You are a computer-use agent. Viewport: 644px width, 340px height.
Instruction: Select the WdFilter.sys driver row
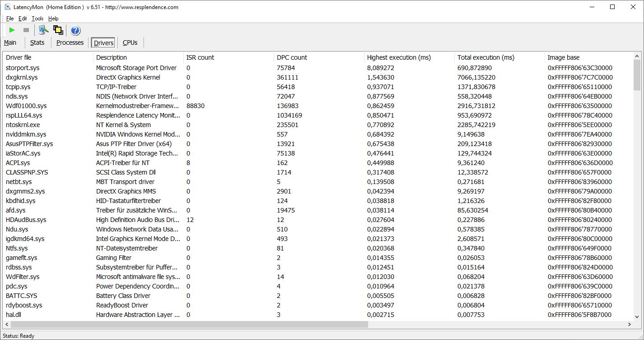(x=318, y=277)
